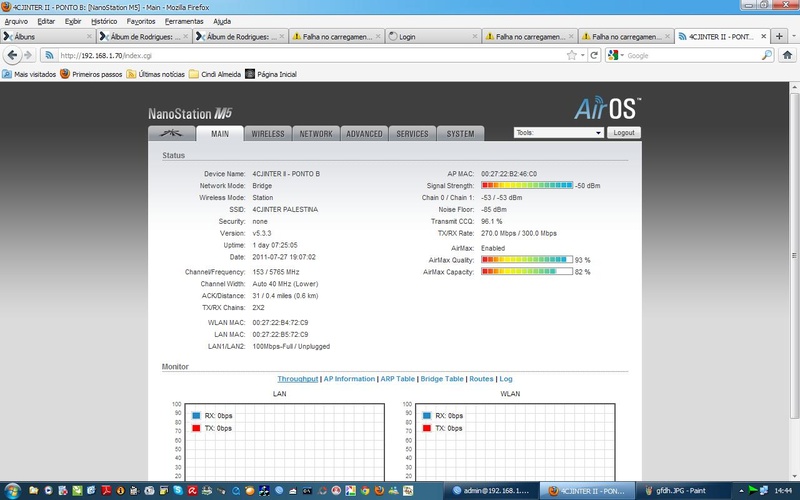Select the MAIN tab

click(x=220, y=134)
